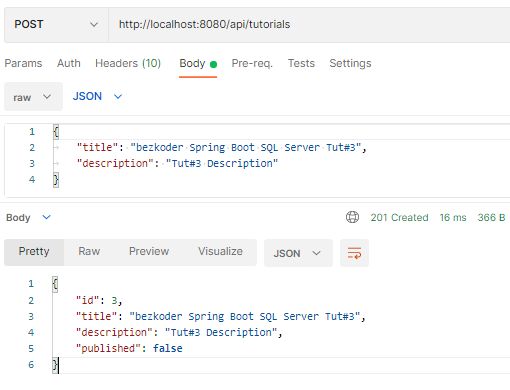Click the response "description" line

click(x=179, y=332)
